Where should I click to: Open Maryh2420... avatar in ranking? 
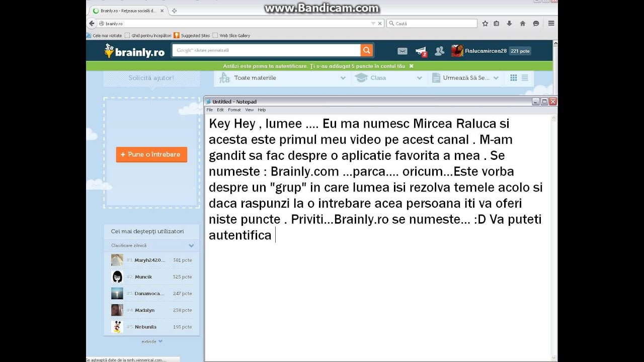(x=117, y=260)
